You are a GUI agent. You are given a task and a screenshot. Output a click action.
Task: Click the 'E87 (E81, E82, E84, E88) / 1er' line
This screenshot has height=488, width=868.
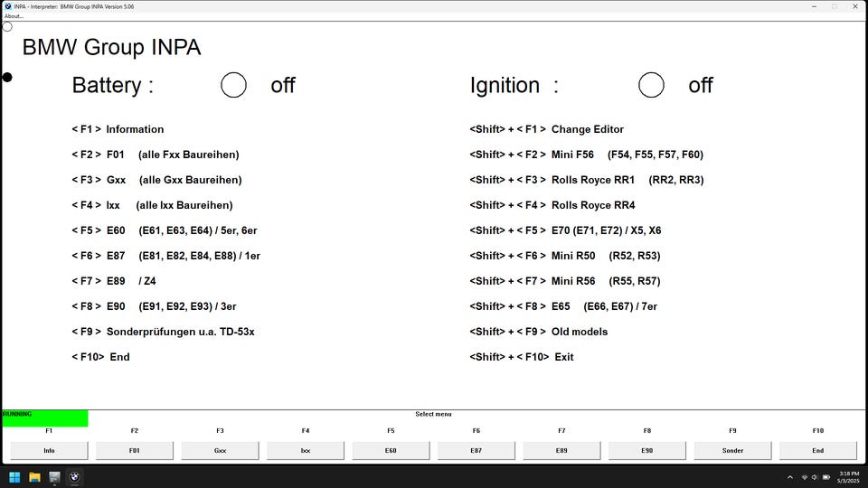[x=166, y=256]
